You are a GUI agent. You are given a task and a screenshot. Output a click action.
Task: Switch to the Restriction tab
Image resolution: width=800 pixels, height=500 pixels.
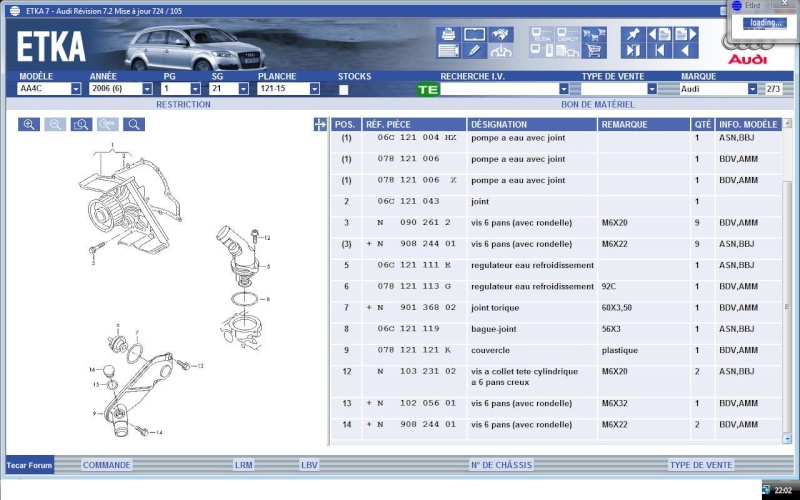pyautogui.click(x=183, y=104)
